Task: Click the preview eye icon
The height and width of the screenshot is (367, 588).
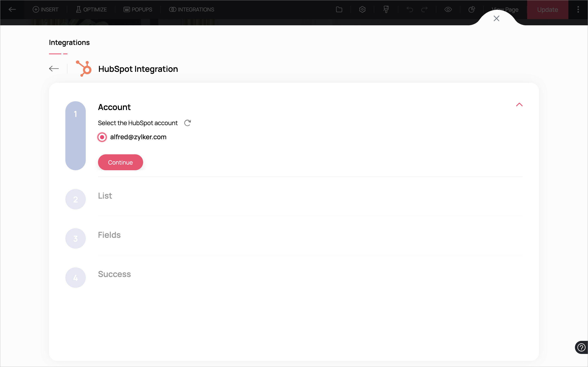Action: coord(448,9)
